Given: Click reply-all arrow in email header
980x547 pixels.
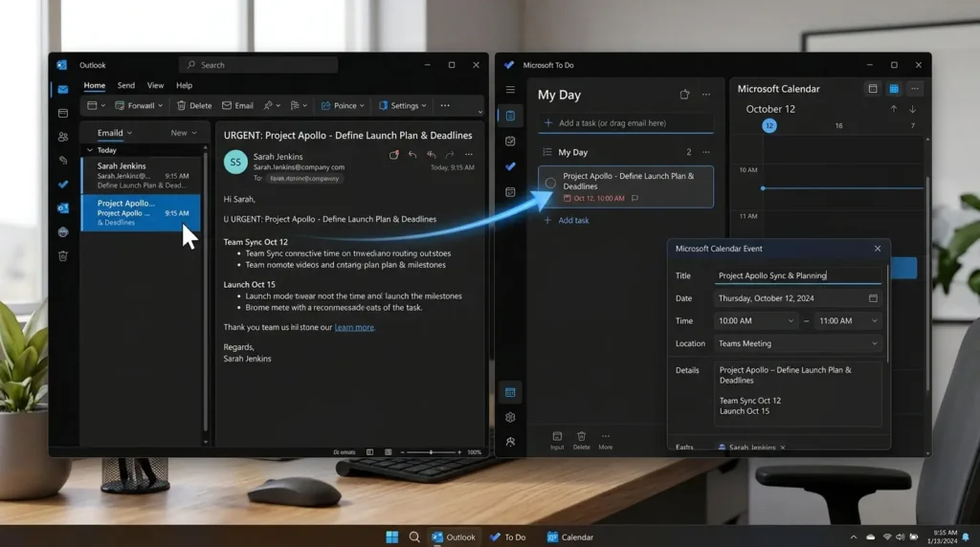Looking at the screenshot, I should click(432, 155).
